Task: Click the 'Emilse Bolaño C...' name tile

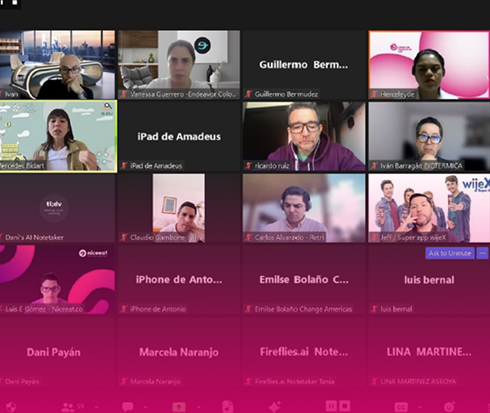Action: point(304,280)
